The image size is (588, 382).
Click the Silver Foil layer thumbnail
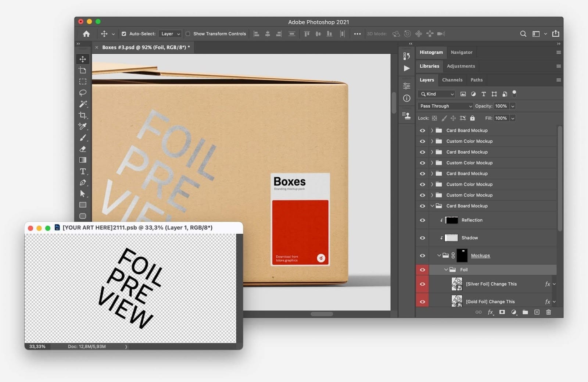(457, 284)
